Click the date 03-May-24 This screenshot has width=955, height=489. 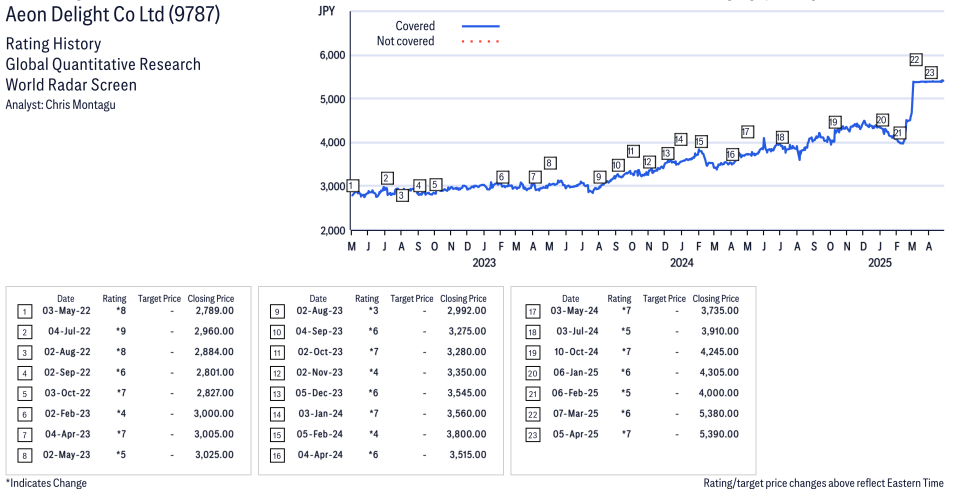(x=574, y=311)
